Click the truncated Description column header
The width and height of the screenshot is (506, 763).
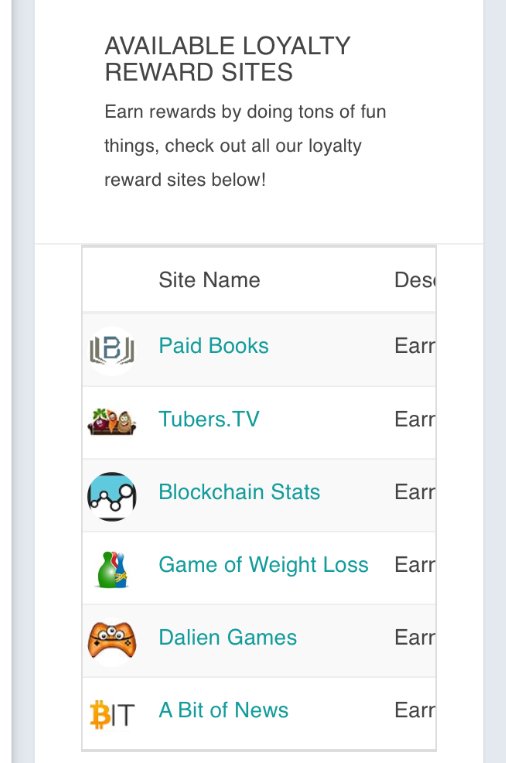(x=415, y=280)
